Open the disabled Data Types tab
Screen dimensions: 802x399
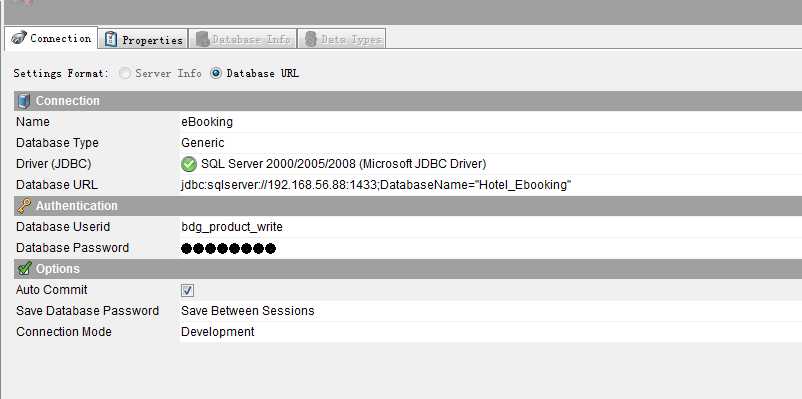point(342,39)
